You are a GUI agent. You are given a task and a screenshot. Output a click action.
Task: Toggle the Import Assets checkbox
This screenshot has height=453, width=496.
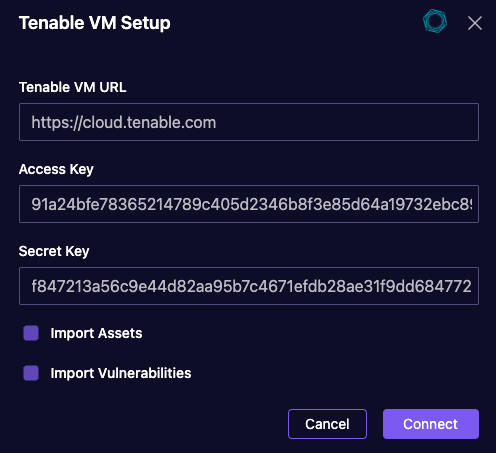point(31,333)
